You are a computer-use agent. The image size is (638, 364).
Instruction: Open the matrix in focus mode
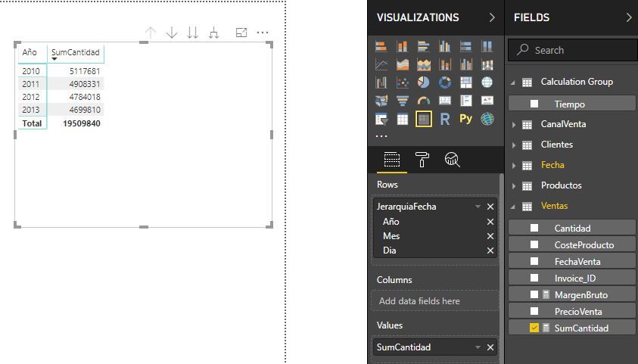(x=241, y=33)
